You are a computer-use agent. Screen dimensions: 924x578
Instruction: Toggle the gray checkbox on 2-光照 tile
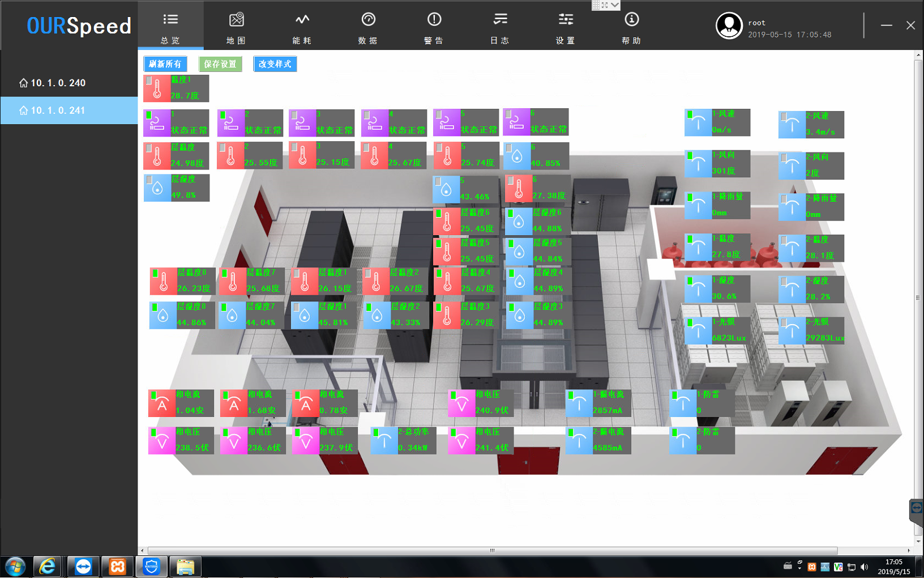click(784, 323)
